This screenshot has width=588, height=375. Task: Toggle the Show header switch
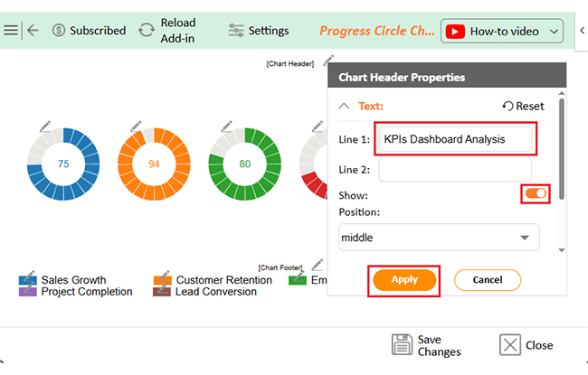(x=536, y=193)
